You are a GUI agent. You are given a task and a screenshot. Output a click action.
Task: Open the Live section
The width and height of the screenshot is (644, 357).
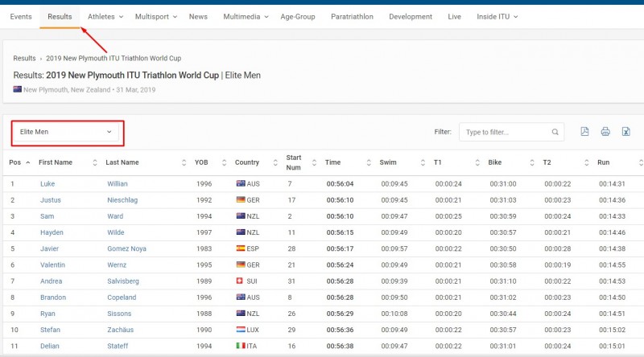click(454, 17)
